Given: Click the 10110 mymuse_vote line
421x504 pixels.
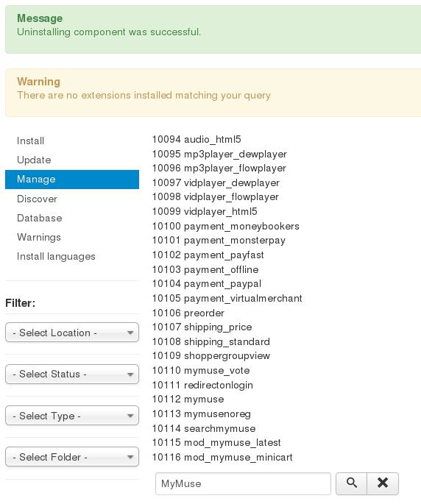Looking at the screenshot, I should 201,370.
